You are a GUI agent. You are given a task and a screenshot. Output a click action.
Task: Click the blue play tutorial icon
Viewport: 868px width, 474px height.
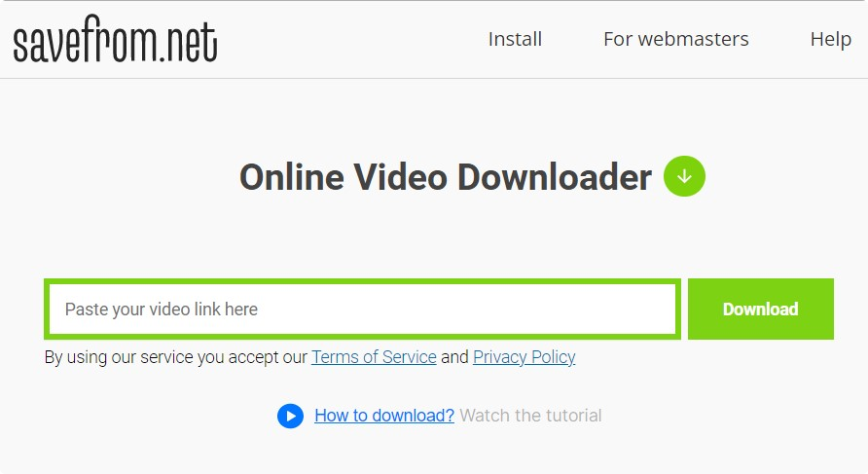click(290, 416)
